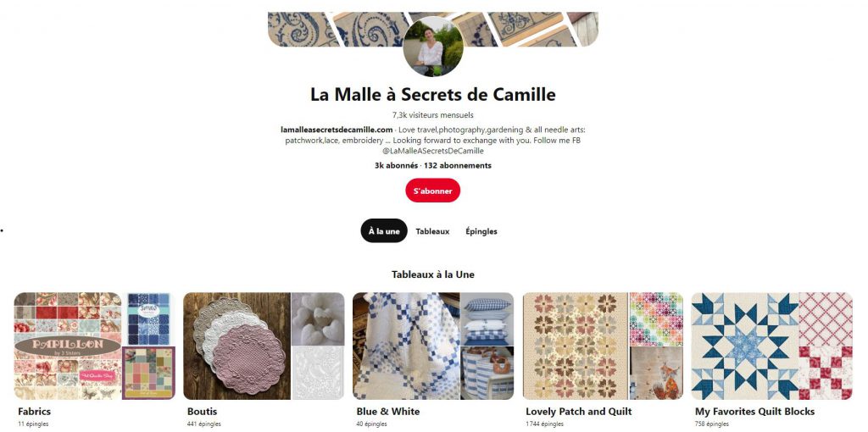Open the Épingles tab
The height and width of the screenshot is (432, 868).
pos(481,231)
